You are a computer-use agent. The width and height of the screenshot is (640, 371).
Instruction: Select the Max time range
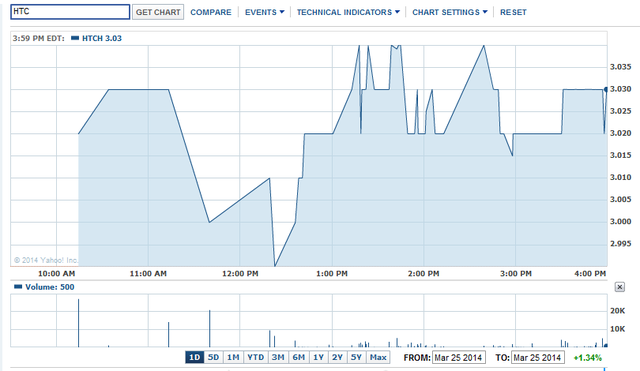coord(378,358)
